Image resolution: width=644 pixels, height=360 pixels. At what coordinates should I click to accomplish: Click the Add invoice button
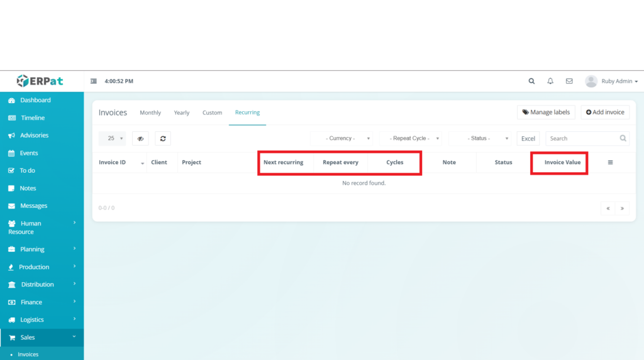[605, 112]
